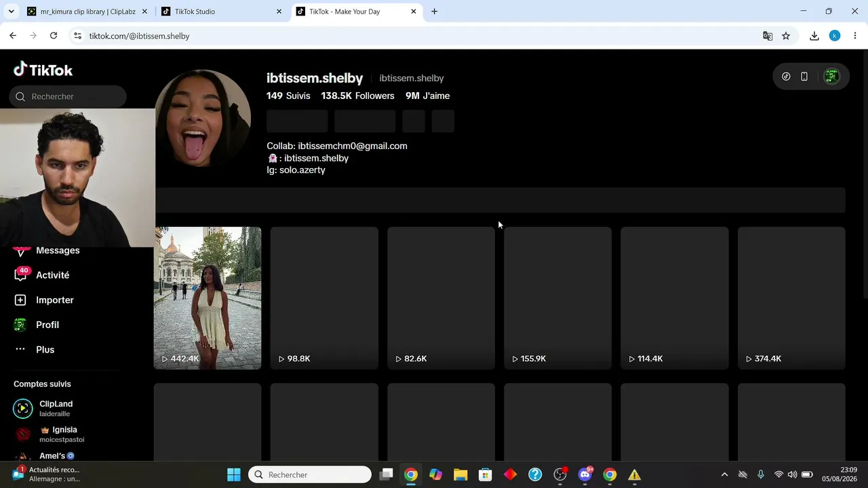Click the 9M J'aime count

427,96
